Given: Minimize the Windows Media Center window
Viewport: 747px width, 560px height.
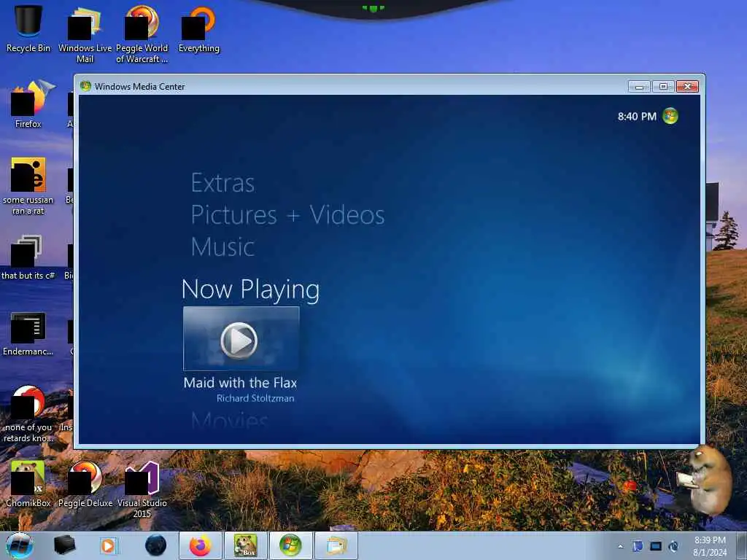Looking at the screenshot, I should click(x=639, y=87).
